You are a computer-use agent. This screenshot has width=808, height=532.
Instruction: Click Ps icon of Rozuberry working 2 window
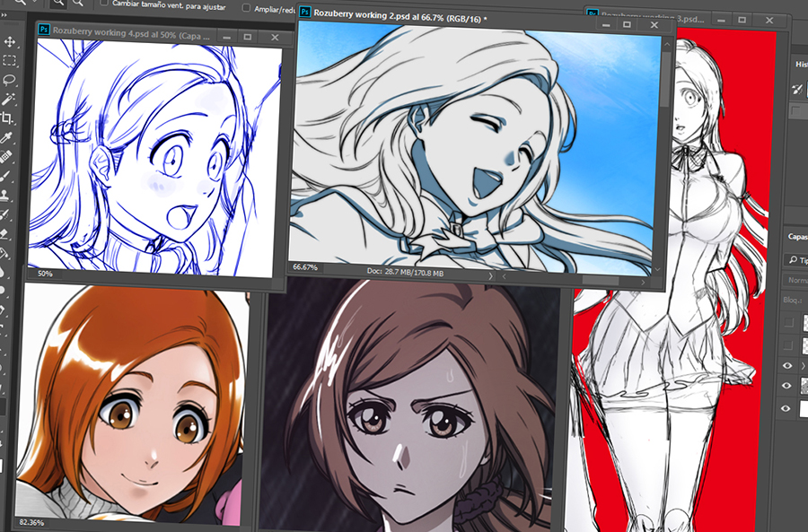(305, 12)
